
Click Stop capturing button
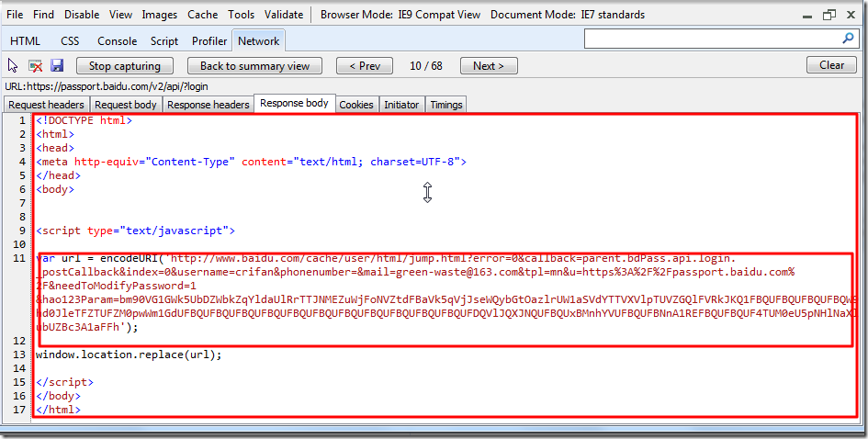coord(125,66)
